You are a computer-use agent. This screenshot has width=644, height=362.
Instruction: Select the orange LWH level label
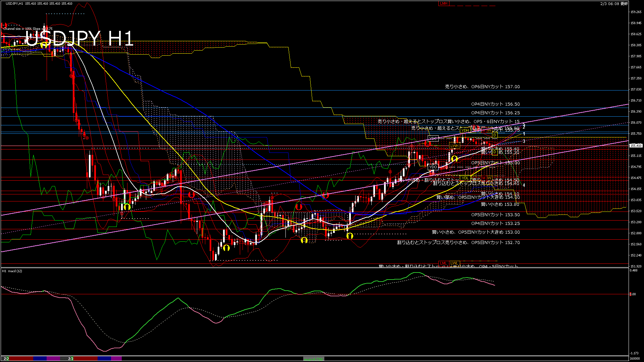(x=454, y=146)
